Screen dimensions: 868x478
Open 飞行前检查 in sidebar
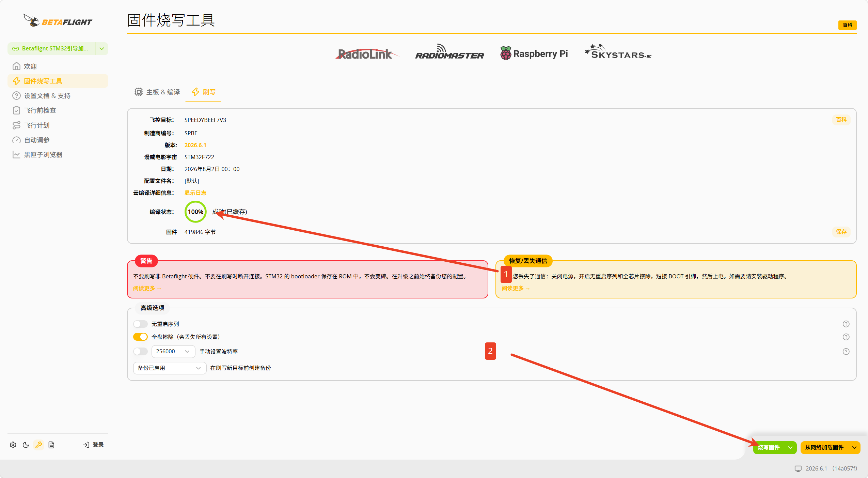[x=58, y=110]
